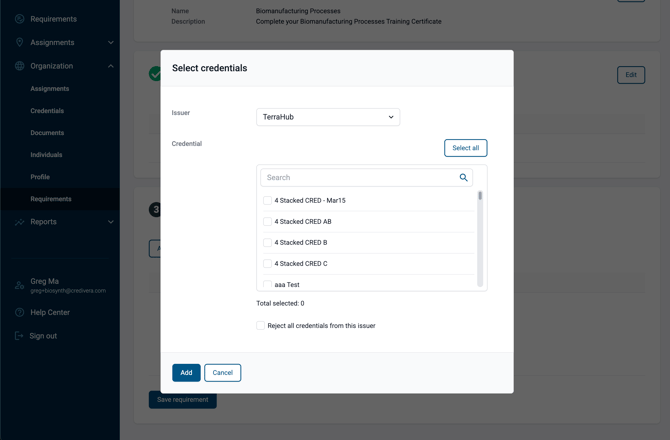The image size is (670, 440).
Task: Click the Organization globe icon
Action: (19, 66)
